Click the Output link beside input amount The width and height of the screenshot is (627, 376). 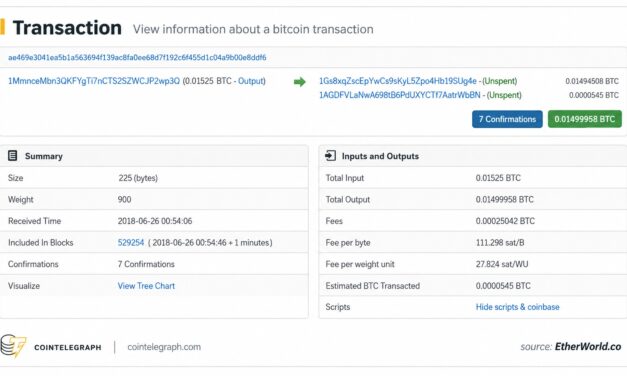click(251, 81)
